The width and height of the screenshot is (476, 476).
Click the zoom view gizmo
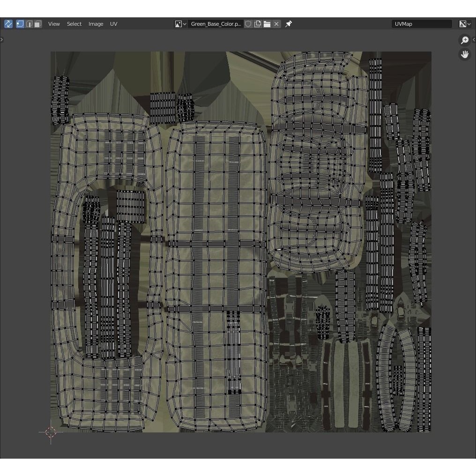(x=464, y=40)
